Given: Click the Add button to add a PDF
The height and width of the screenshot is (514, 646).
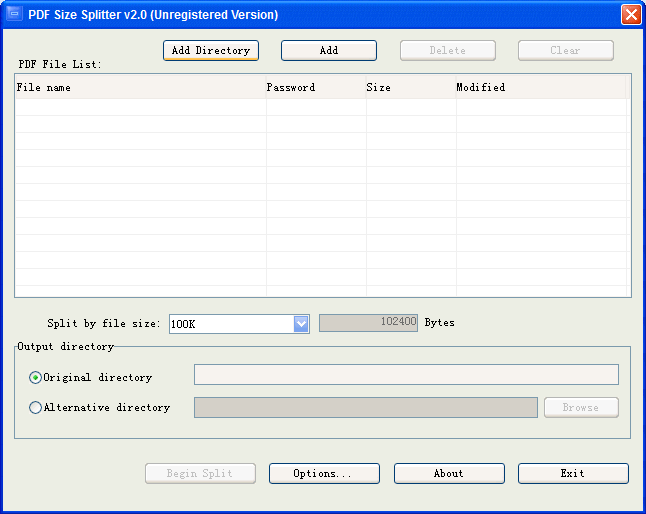Looking at the screenshot, I should point(328,50).
